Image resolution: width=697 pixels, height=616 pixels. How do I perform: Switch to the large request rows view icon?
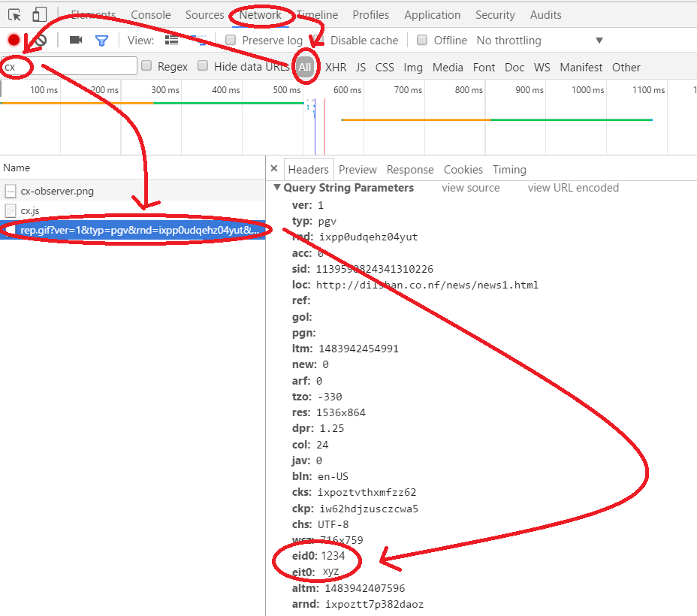click(x=171, y=41)
